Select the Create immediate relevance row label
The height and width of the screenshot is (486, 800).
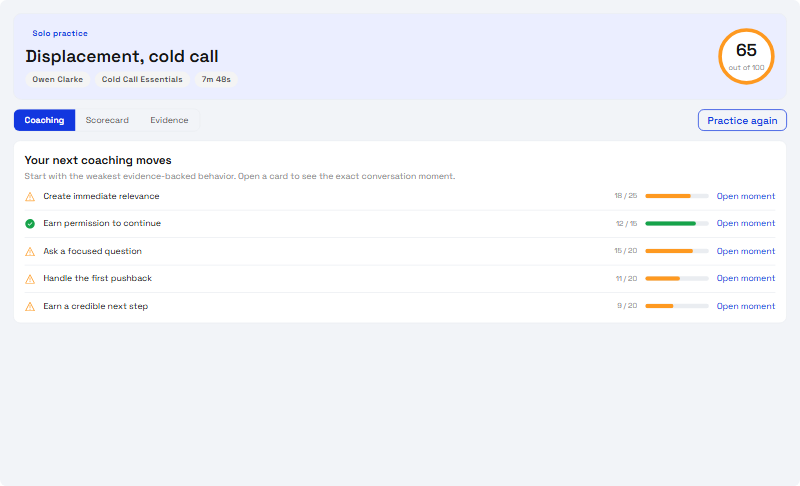(x=101, y=196)
